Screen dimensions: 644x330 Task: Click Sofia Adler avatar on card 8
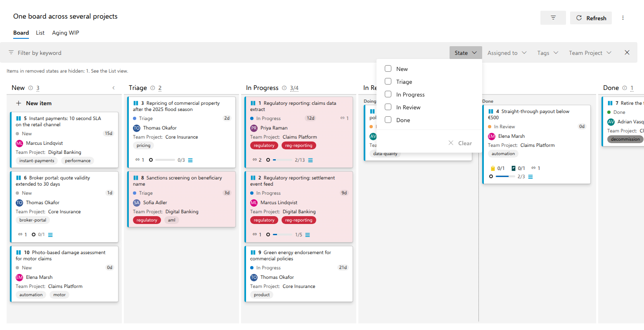pyautogui.click(x=137, y=203)
